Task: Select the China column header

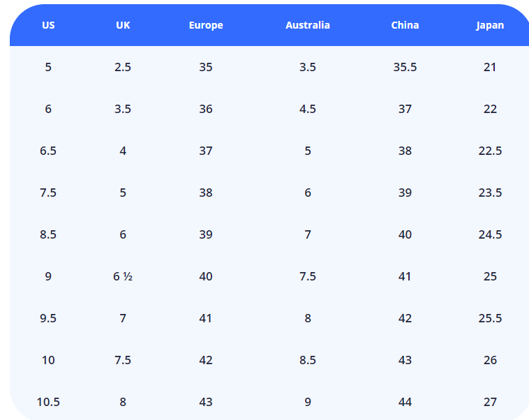Action: [x=405, y=25]
